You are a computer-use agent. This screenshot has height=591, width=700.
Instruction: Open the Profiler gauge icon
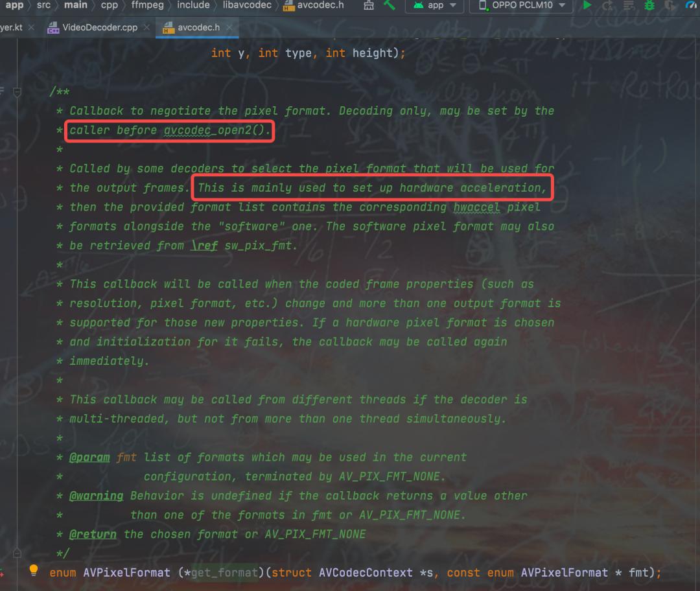pos(692,6)
